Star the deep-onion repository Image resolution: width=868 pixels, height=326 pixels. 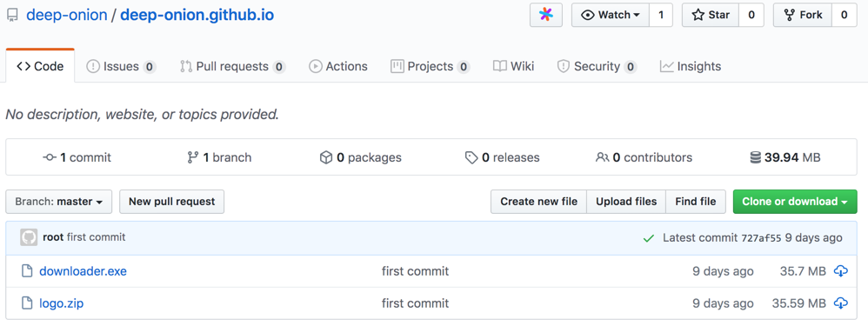(x=711, y=15)
